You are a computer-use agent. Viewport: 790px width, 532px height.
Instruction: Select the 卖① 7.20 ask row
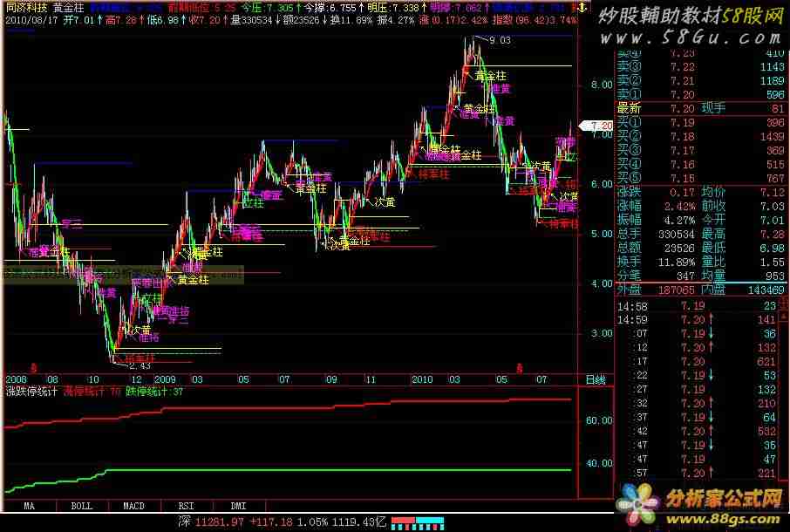[701, 95]
